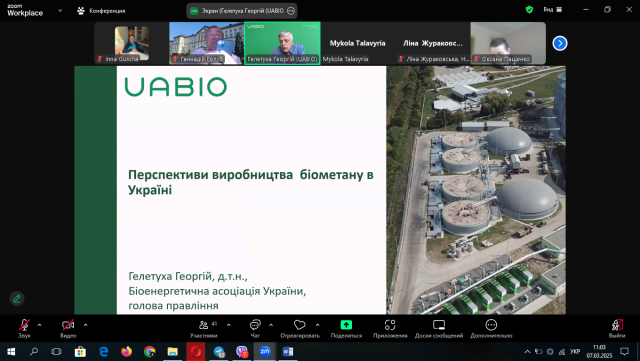Image resolution: width=640 pixels, height=361 pixels.
Task: Open the Конференция meeting info tab
Action: 101,11
